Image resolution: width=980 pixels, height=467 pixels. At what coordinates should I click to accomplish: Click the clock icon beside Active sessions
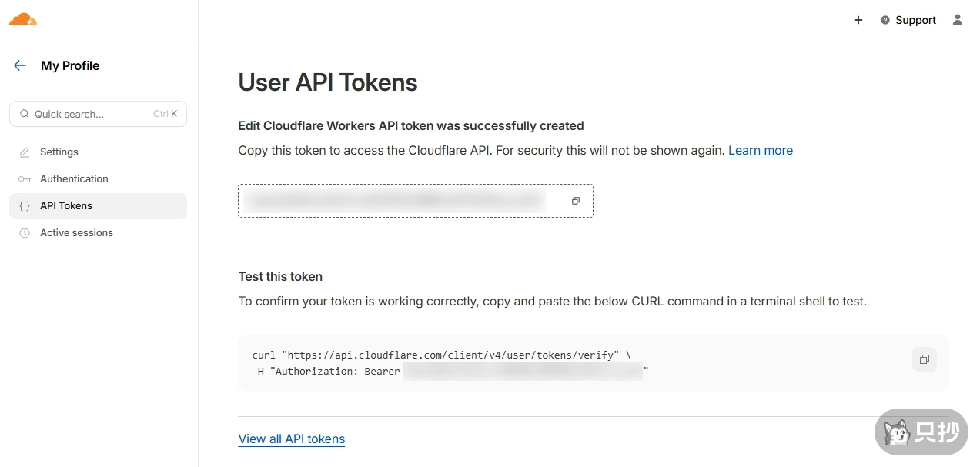tap(25, 233)
